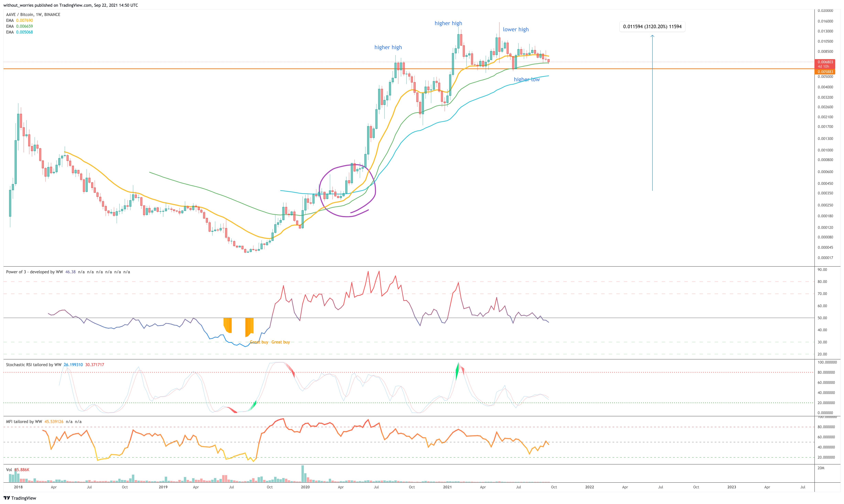Click the orange 45.539126 MFI value
The image size is (844, 504).
[54, 421]
